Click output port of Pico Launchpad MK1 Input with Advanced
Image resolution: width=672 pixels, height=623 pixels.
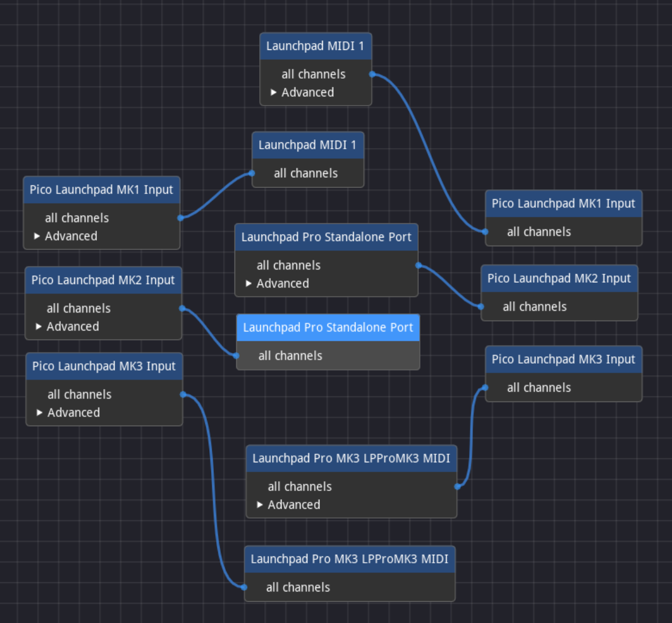[180, 217]
